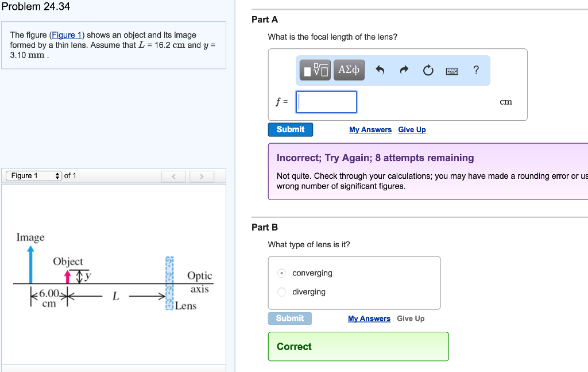Select the diverging radio option

click(x=281, y=292)
